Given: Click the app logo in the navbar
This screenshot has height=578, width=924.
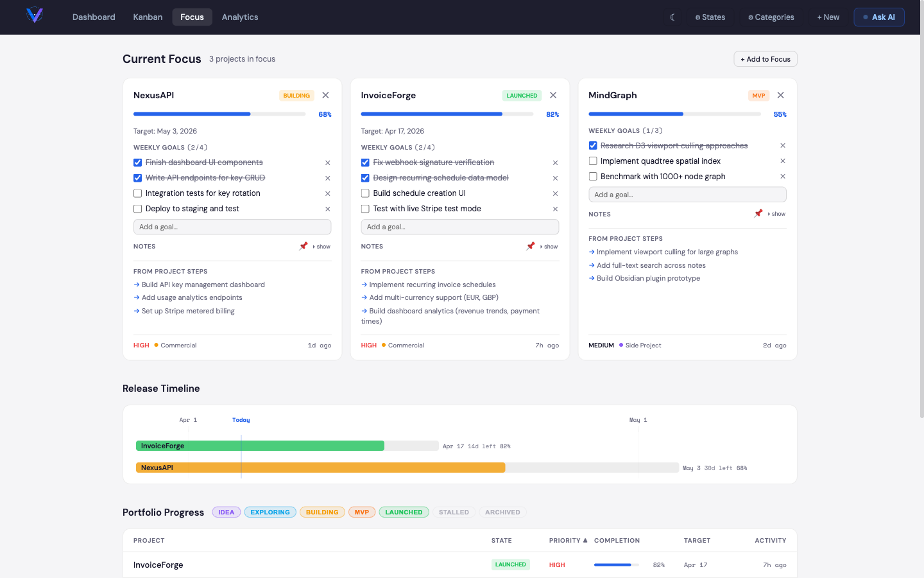Looking at the screenshot, I should [35, 15].
